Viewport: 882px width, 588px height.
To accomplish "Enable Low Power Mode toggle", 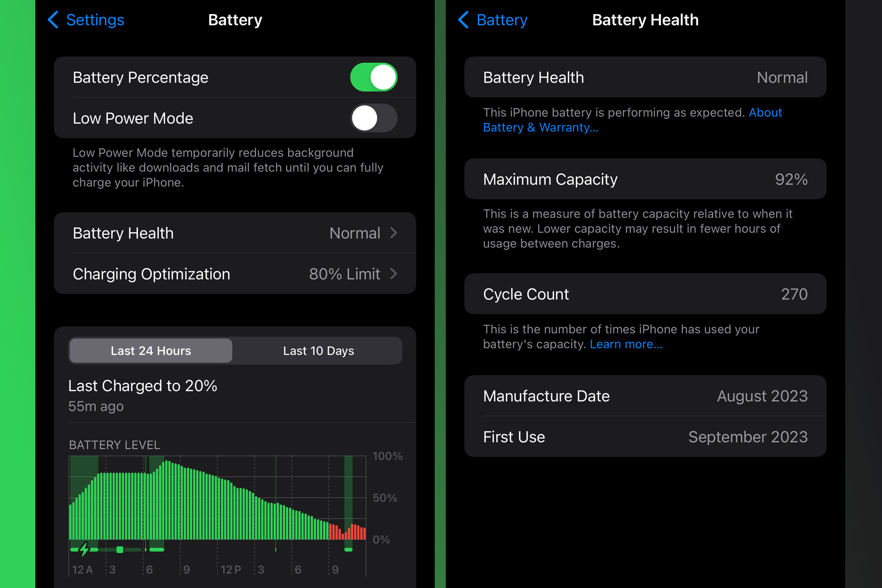I will (x=372, y=119).
